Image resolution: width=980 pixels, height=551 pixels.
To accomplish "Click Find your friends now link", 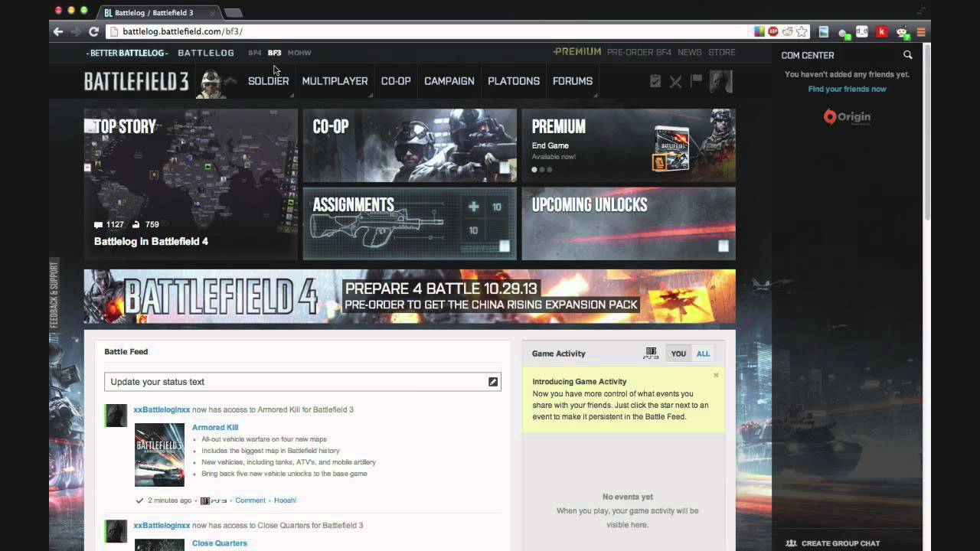I will 847,89.
